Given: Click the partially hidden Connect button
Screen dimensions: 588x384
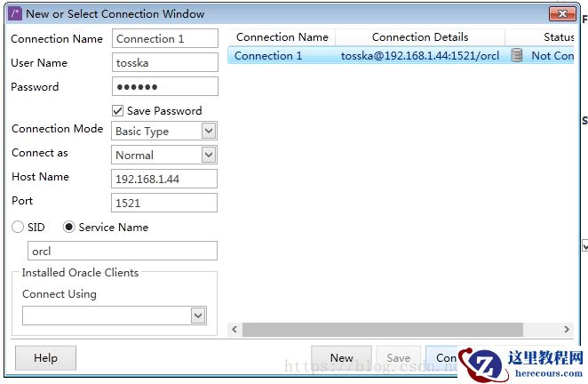Looking at the screenshot, I should pos(442,357).
